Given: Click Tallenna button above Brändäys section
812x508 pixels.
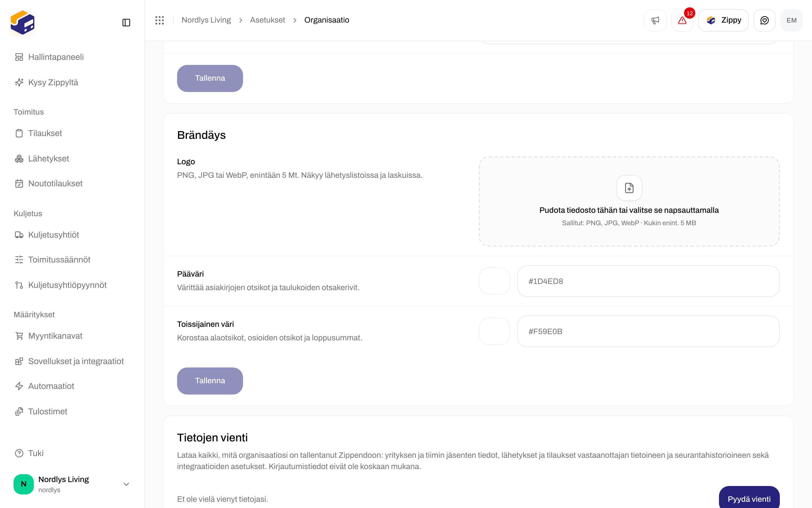Looking at the screenshot, I should tap(210, 78).
